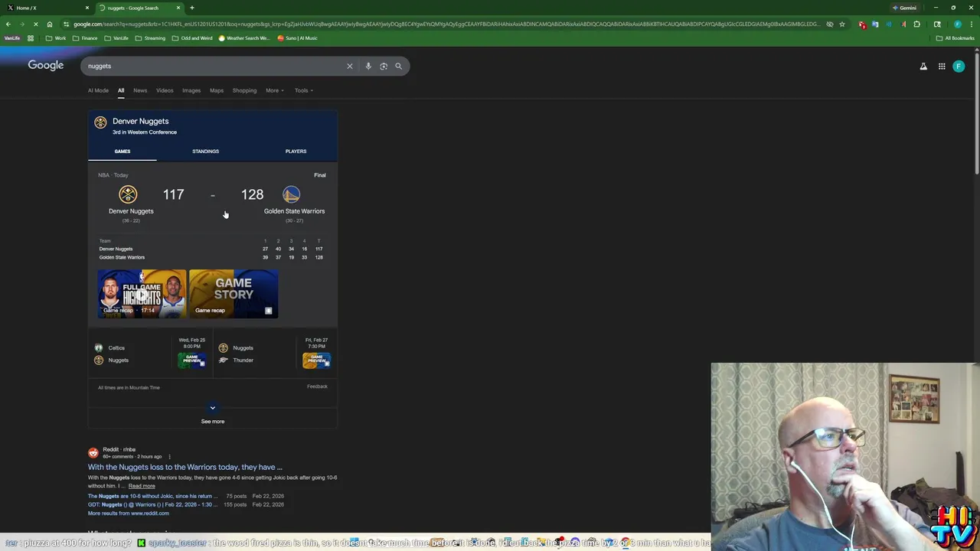Start a voice search
This screenshot has height=551, width=980.
(368, 66)
